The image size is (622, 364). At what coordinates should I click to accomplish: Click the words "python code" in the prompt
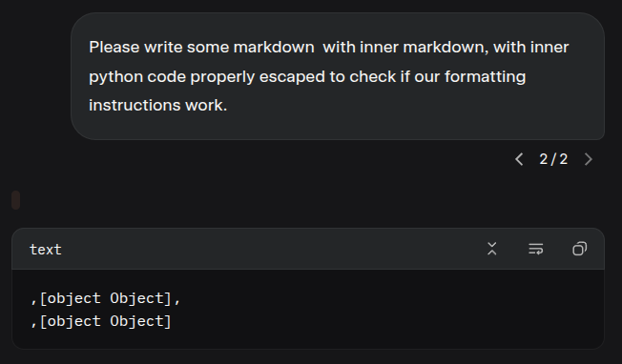[137, 77]
